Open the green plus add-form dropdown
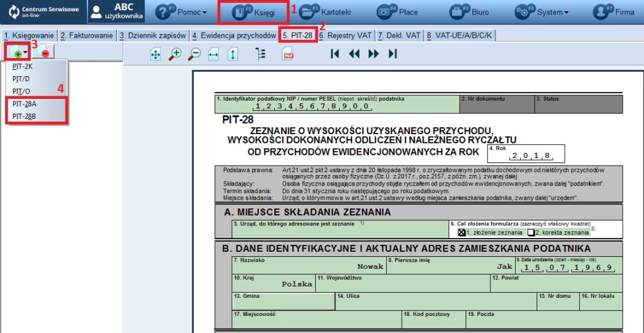 pyautogui.click(x=19, y=53)
